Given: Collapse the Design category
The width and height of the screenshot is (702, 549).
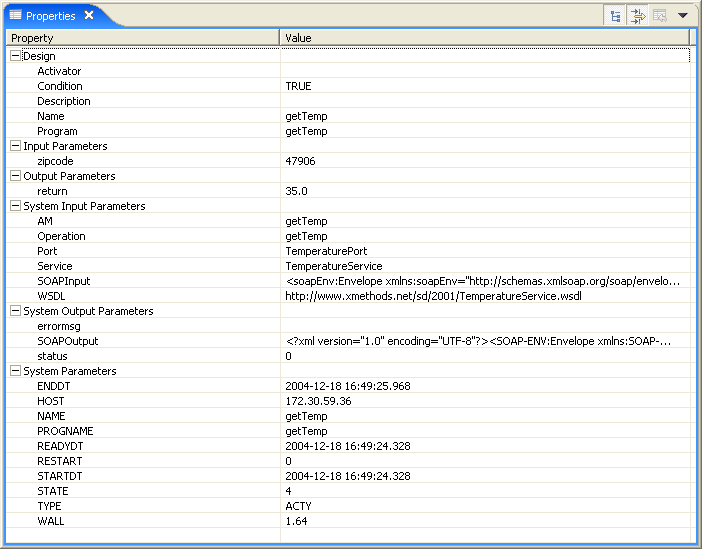Looking at the screenshot, I should (x=15, y=56).
